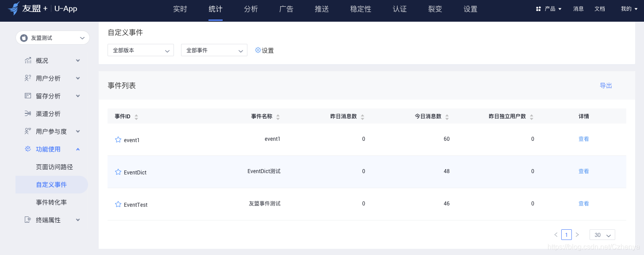Image resolution: width=644 pixels, height=255 pixels.
Task: Switch to the 认证 tab
Action: pyautogui.click(x=400, y=9)
